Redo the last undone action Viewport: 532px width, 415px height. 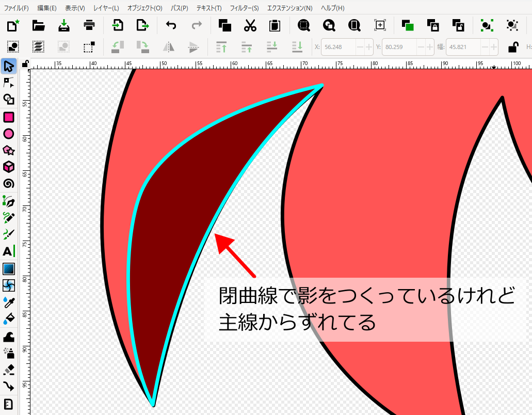coord(197,25)
